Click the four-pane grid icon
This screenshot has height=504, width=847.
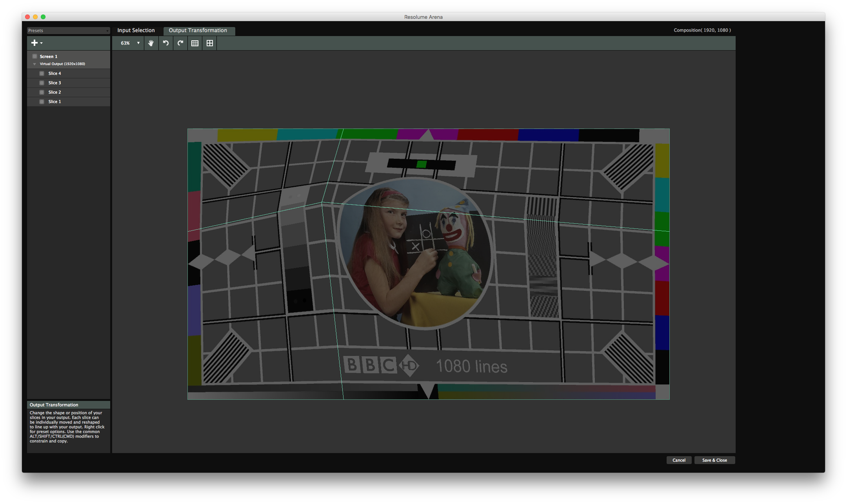(210, 43)
